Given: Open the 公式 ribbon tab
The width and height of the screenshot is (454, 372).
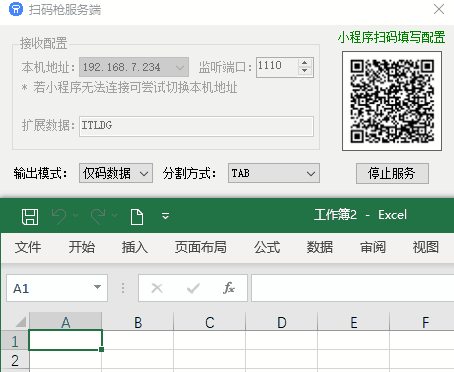Looking at the screenshot, I should [267, 247].
